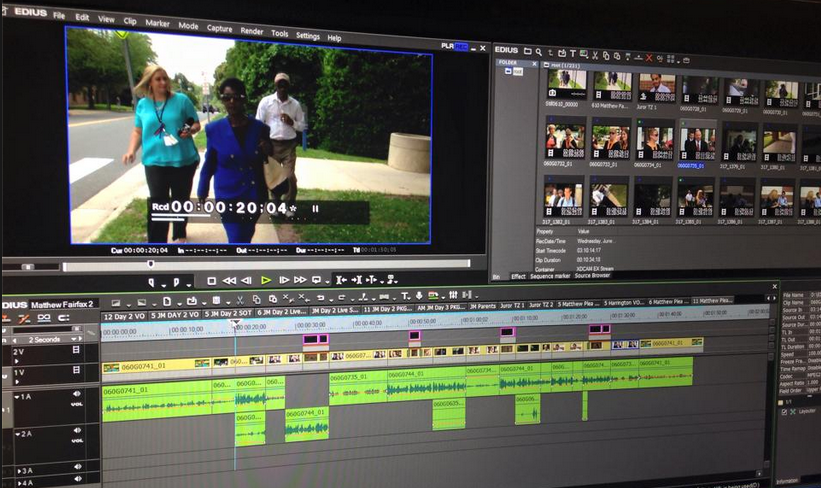Click the Rewind button in the player
This screenshot has width=821, height=488.
(x=229, y=281)
